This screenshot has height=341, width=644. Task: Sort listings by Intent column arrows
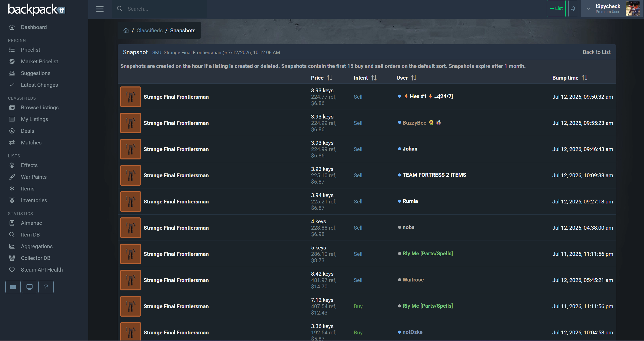click(374, 78)
